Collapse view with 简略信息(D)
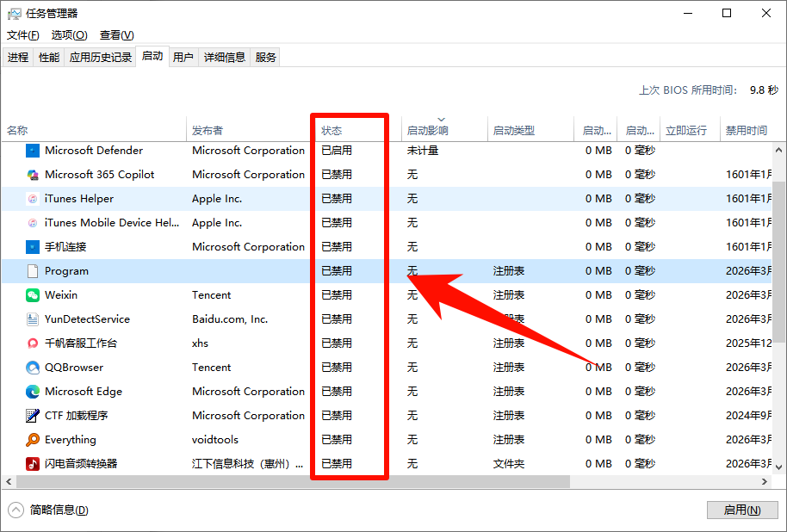The height and width of the screenshot is (532, 787). click(48, 510)
